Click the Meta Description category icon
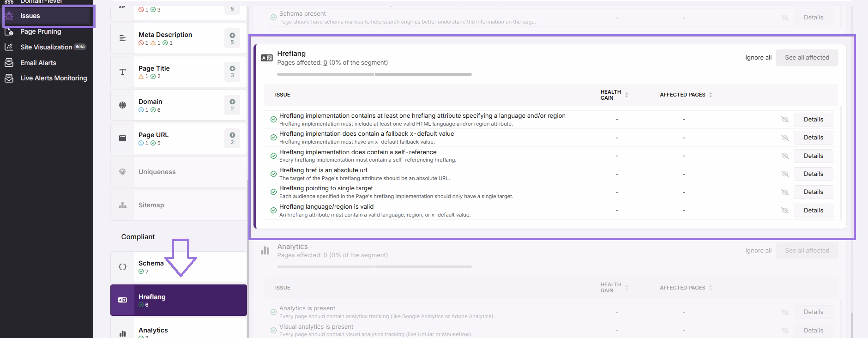 (x=122, y=38)
